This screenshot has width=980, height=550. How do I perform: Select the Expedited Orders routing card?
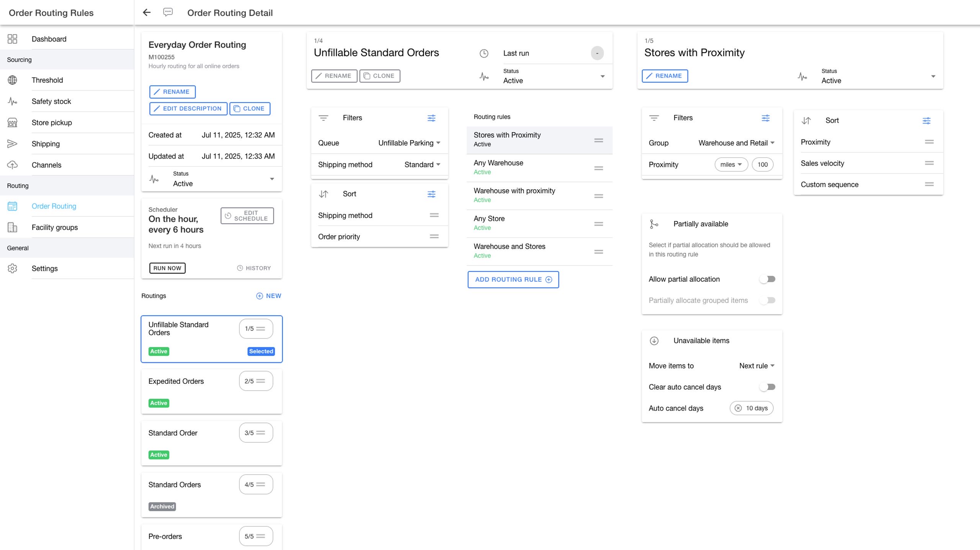click(211, 391)
